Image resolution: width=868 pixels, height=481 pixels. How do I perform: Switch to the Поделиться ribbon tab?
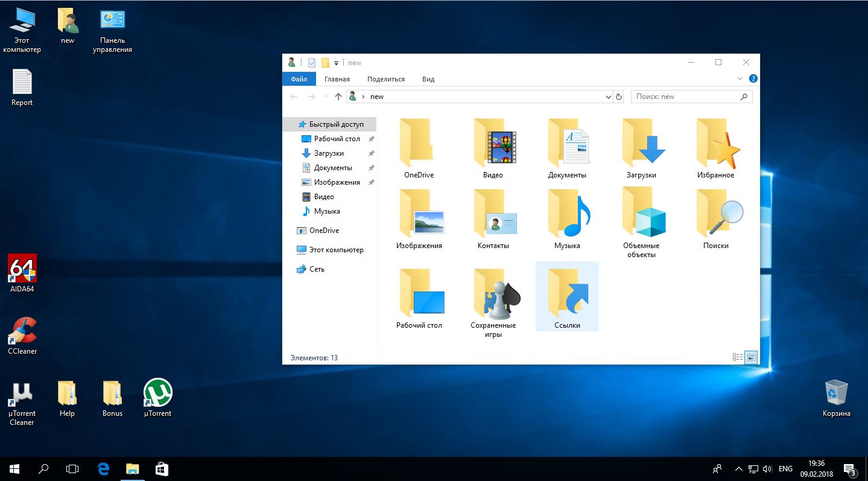pyautogui.click(x=385, y=79)
